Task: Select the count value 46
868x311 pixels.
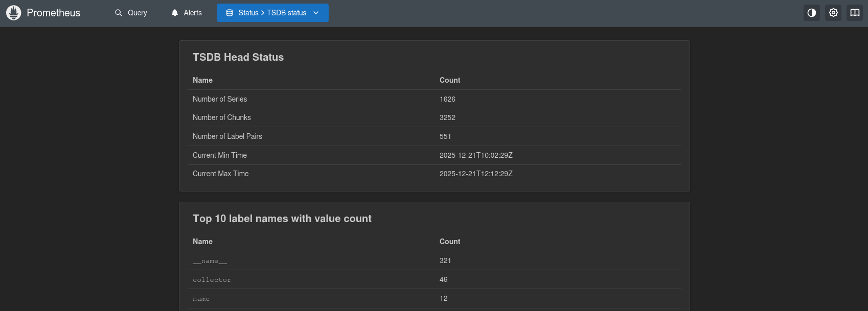Action: tap(444, 279)
